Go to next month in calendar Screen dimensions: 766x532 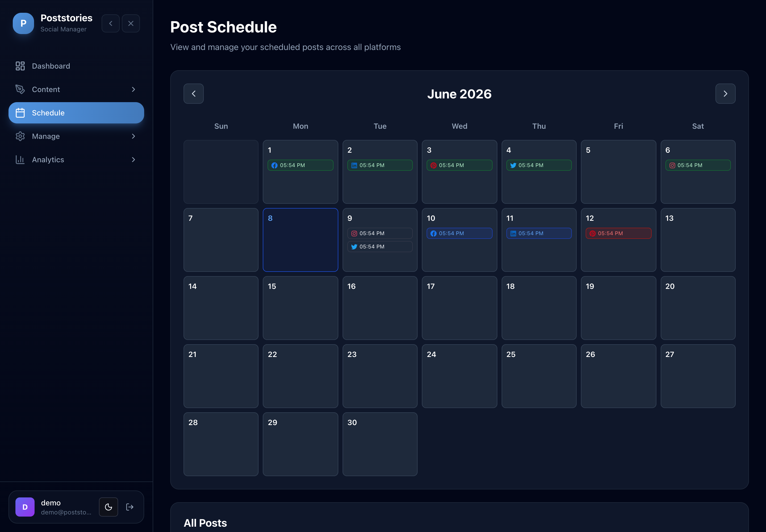(725, 94)
